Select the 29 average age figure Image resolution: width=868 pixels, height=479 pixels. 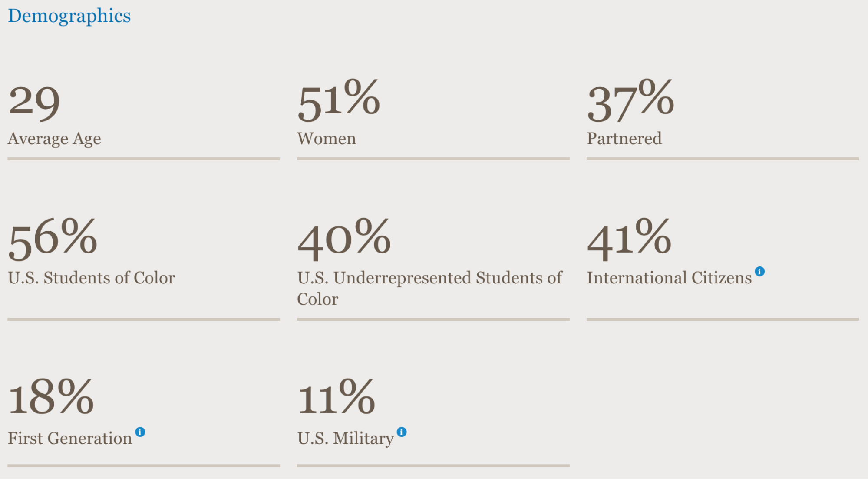(34, 102)
